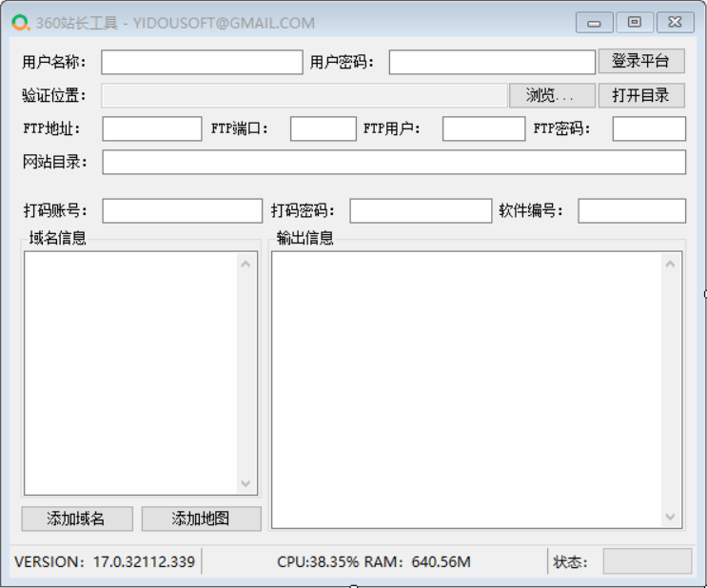Click the 添加地图 button
Image resolution: width=707 pixels, height=588 pixels.
coord(201,519)
